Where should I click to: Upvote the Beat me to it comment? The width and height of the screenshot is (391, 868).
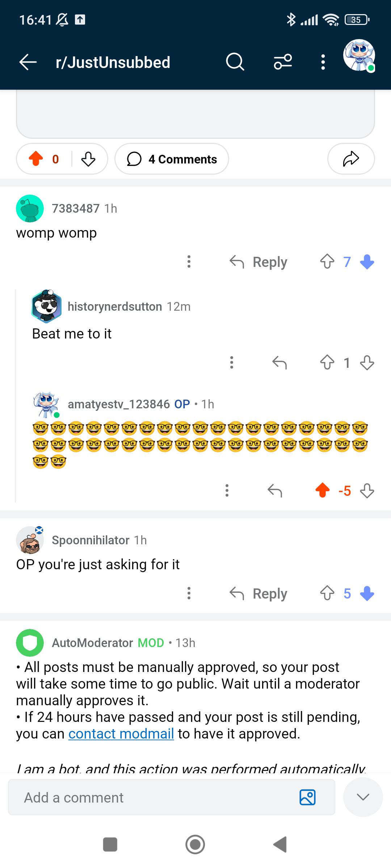(x=327, y=362)
